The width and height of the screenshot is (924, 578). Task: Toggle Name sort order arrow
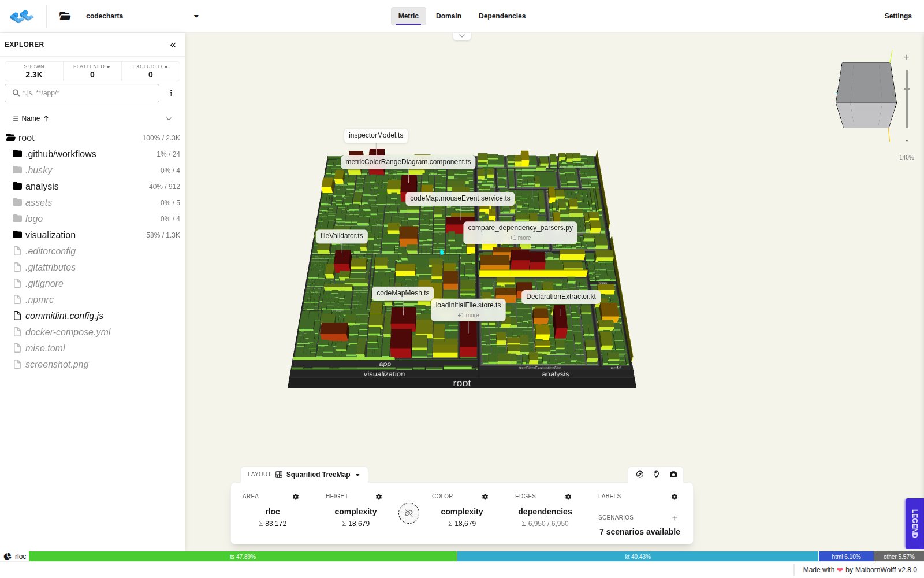coord(46,118)
